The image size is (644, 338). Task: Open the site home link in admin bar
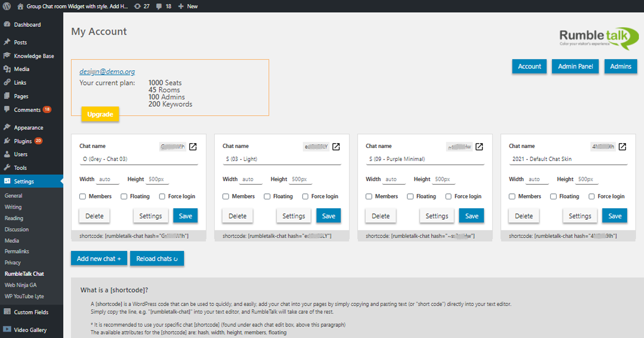click(x=72, y=6)
